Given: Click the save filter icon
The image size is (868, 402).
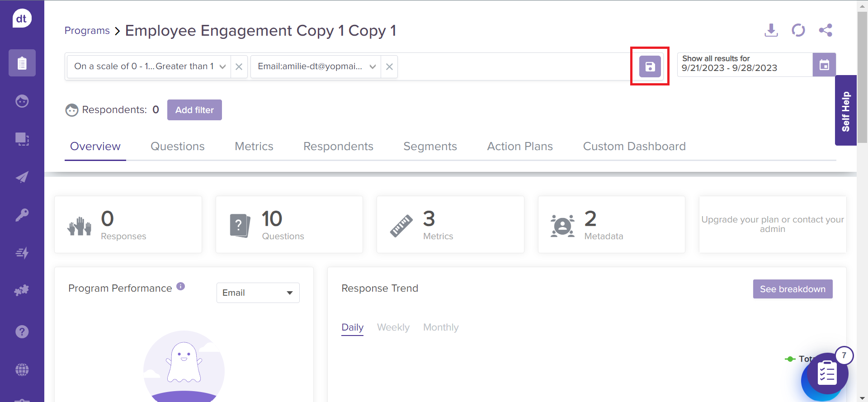Looking at the screenshot, I should click(650, 66).
